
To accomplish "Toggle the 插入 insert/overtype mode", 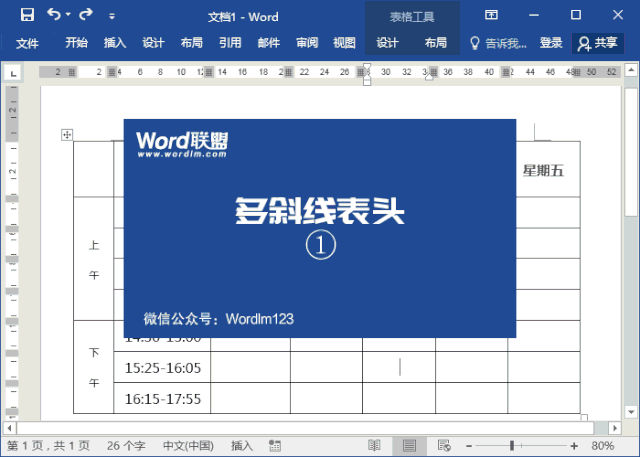I will point(242,446).
